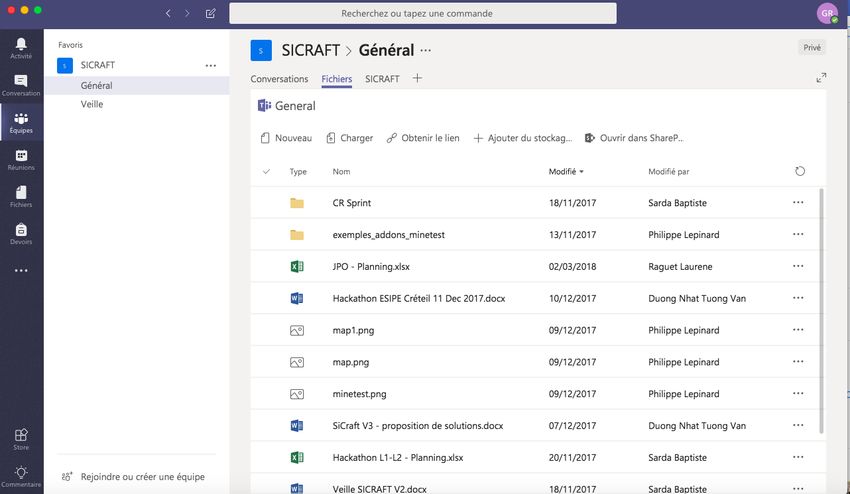Click the Charger upload button
This screenshot has width=850, height=494.
point(350,138)
